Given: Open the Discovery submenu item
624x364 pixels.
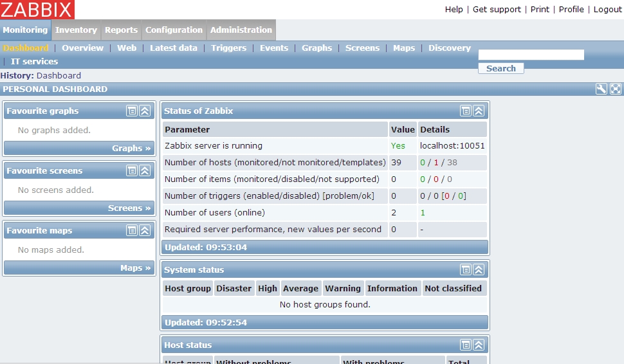Looking at the screenshot, I should [450, 48].
